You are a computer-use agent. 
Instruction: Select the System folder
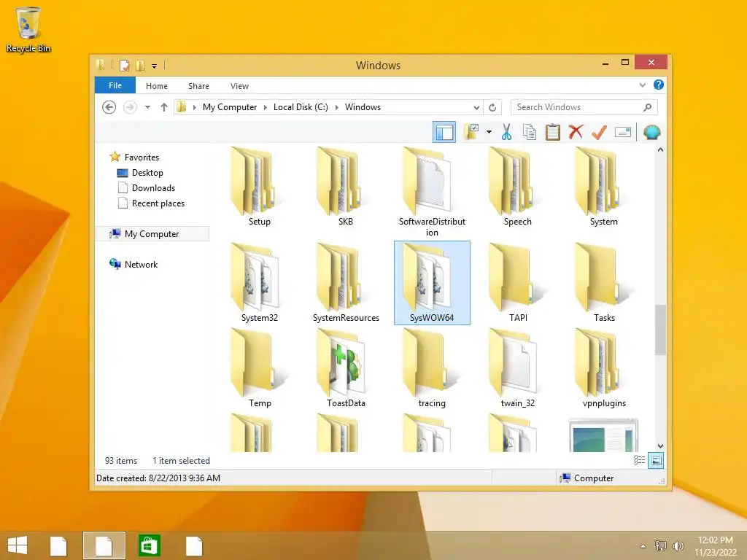click(603, 187)
